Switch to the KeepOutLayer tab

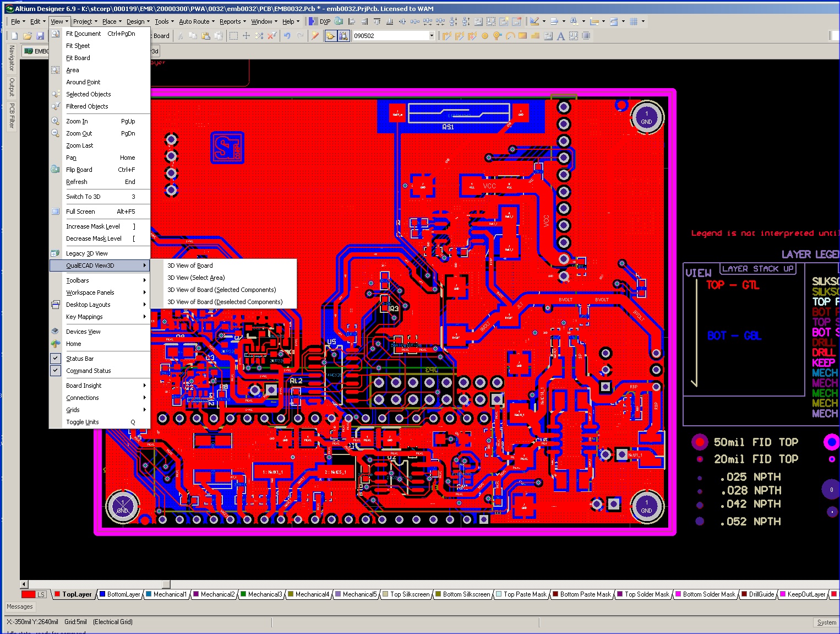803,594
